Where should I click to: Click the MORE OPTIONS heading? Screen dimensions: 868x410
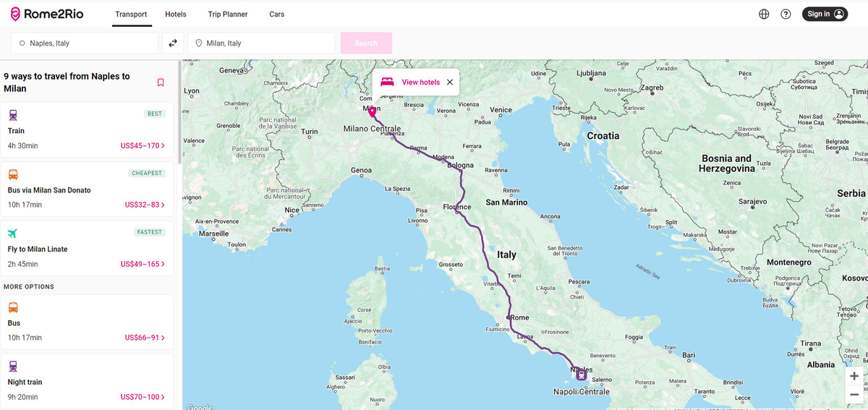tap(29, 287)
